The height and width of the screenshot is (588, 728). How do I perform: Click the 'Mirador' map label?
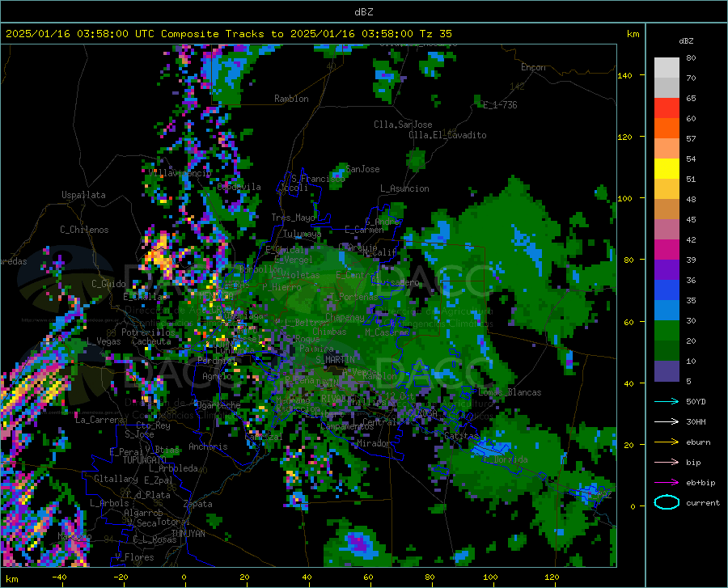coord(373,443)
